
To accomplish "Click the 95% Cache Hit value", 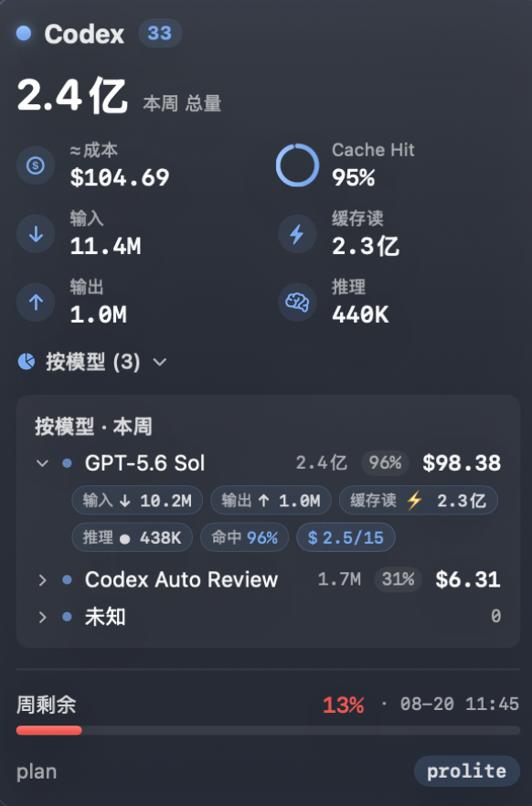I will 353,178.
